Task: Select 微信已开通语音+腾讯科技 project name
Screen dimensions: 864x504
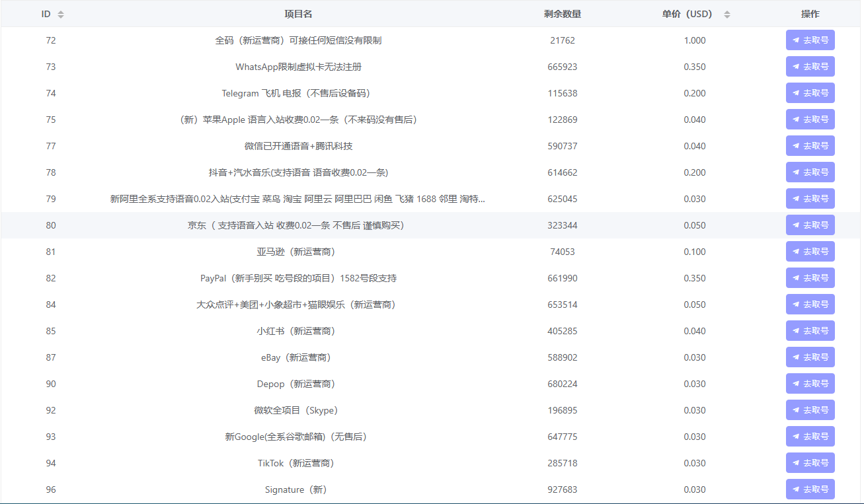Action: (298, 146)
